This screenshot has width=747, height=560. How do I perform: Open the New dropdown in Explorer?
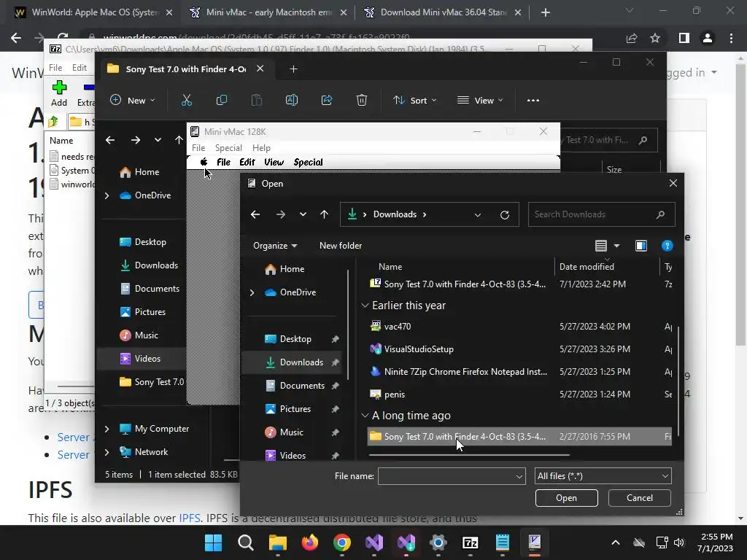pos(133,101)
